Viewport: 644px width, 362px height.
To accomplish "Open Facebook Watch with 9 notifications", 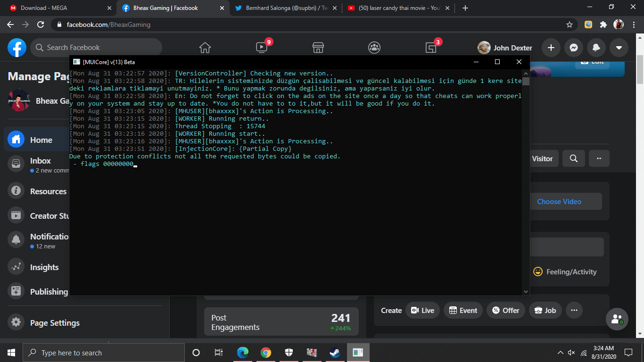I will (262, 48).
